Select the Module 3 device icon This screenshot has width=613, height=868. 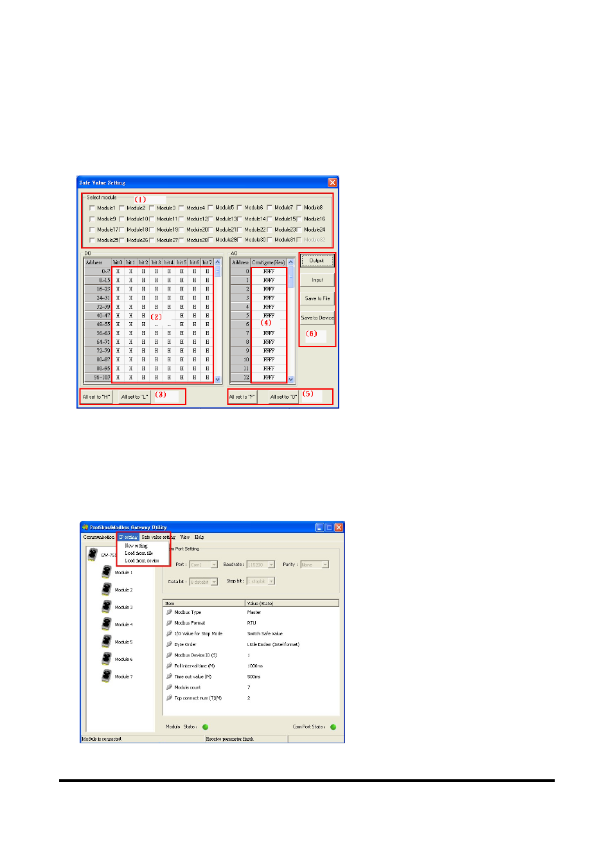[107, 606]
